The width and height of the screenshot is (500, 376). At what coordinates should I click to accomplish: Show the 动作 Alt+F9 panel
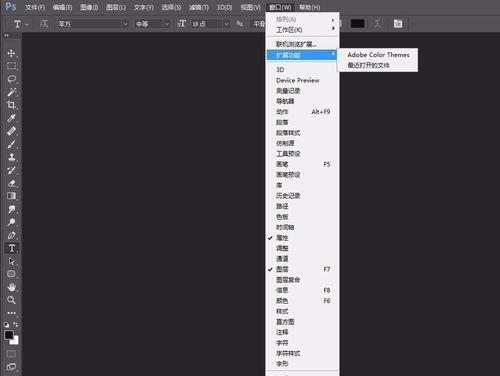303,112
